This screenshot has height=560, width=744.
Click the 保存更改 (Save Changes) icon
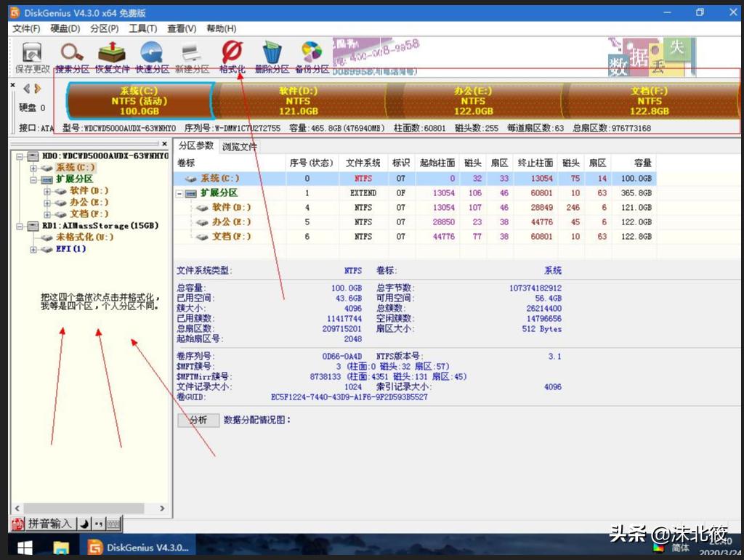31,54
